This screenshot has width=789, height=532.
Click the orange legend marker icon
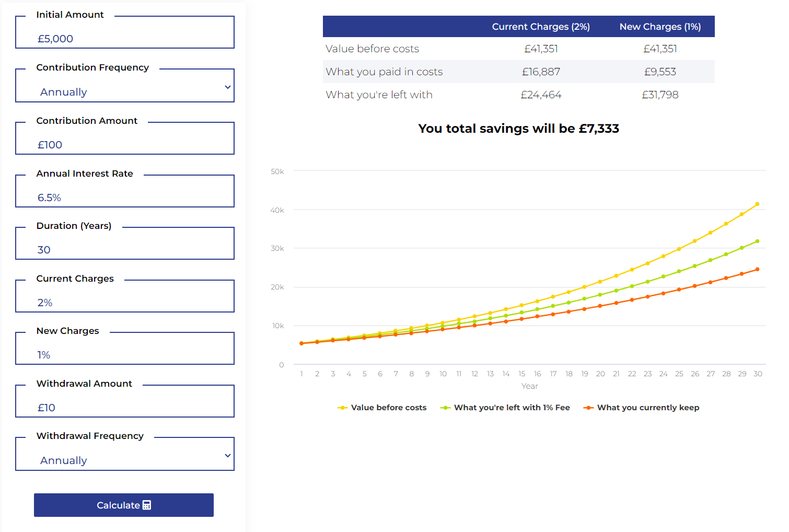[588, 408]
